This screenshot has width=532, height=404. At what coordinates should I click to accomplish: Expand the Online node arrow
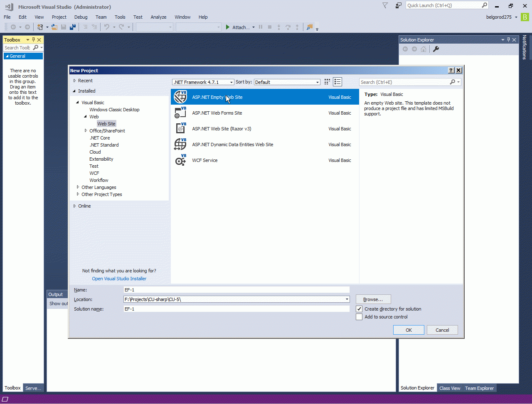click(x=74, y=206)
